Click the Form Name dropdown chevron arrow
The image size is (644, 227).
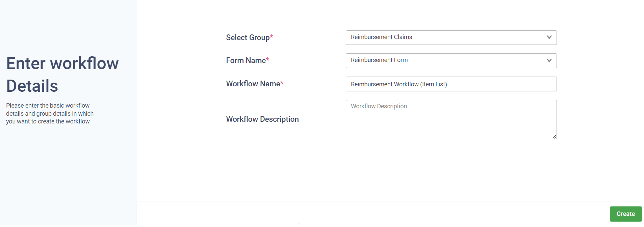pyautogui.click(x=549, y=61)
